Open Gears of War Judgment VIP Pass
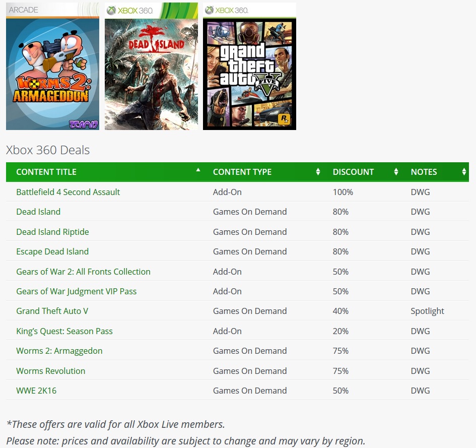The height and width of the screenshot is (448, 476). tap(76, 291)
